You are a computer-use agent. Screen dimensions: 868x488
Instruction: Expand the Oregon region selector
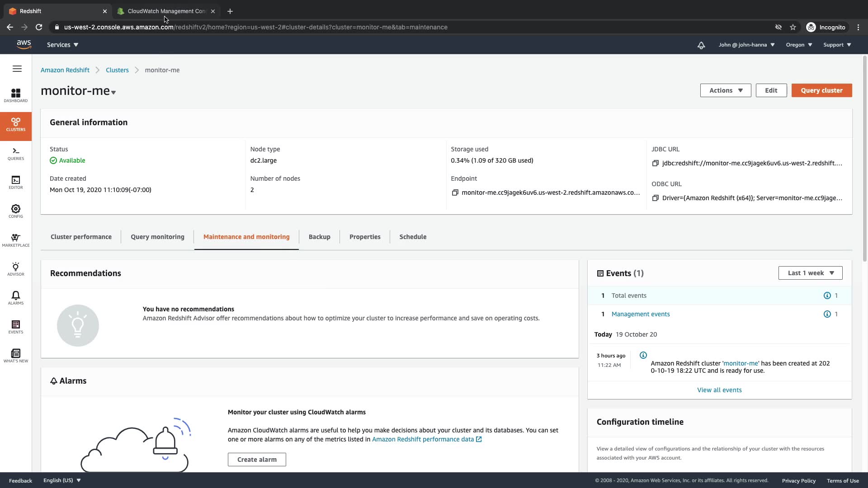click(x=799, y=45)
